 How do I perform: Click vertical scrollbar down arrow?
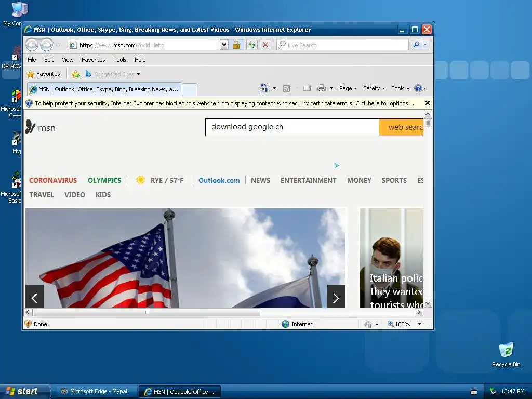tap(428, 303)
